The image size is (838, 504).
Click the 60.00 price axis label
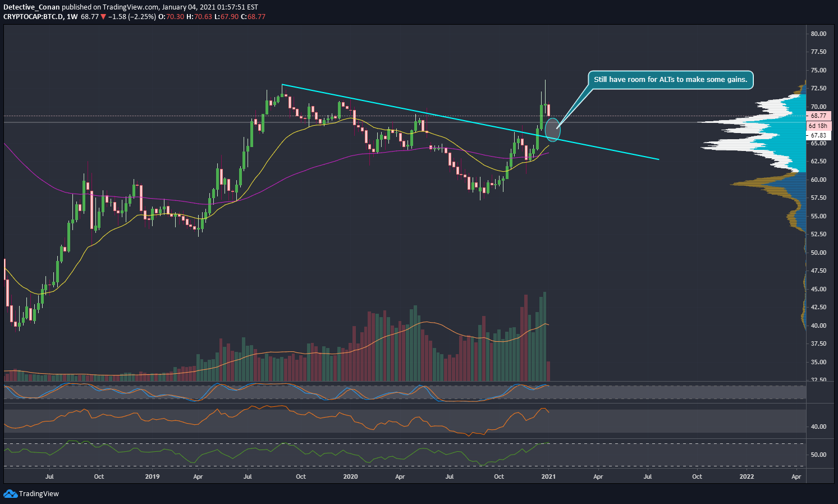[x=818, y=180]
